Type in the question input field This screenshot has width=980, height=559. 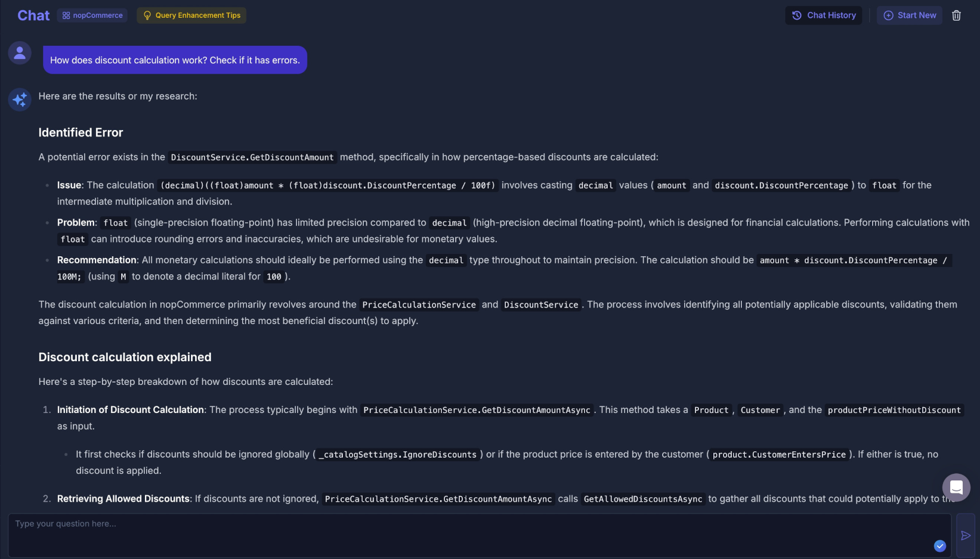click(471, 535)
